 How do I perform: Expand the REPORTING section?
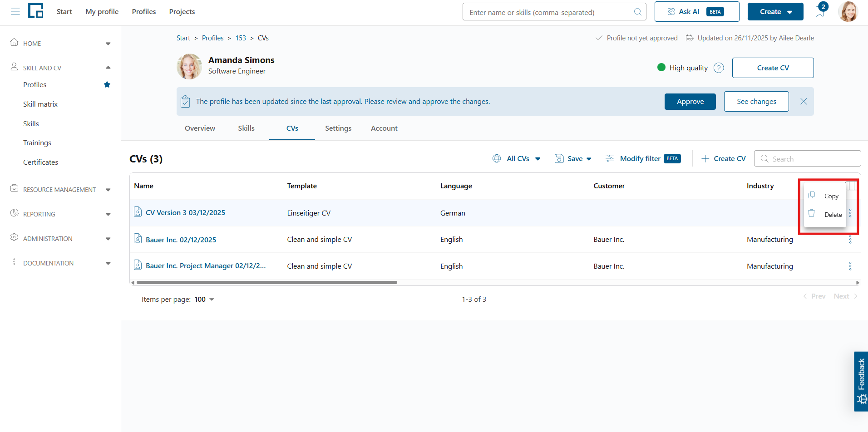point(108,214)
